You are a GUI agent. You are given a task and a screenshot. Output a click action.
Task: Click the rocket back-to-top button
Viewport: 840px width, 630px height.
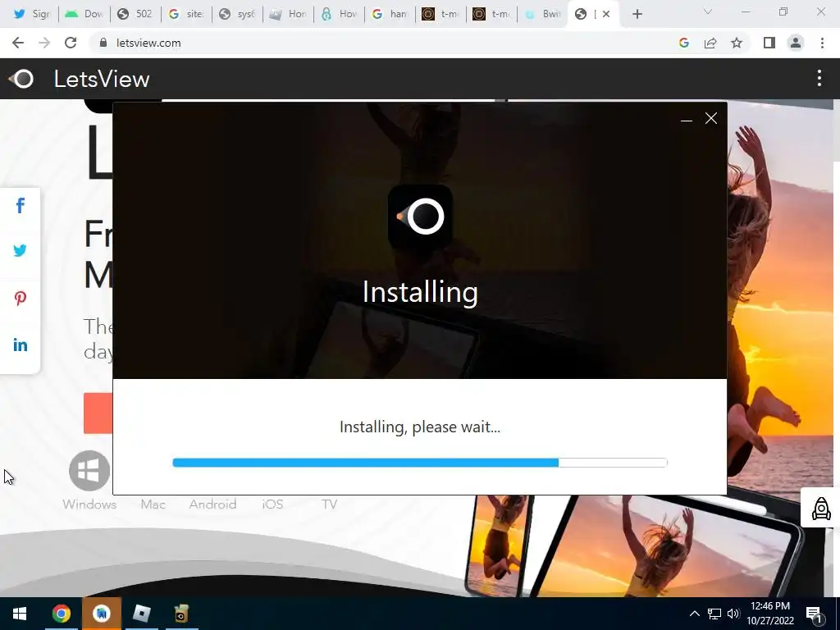[x=820, y=508]
